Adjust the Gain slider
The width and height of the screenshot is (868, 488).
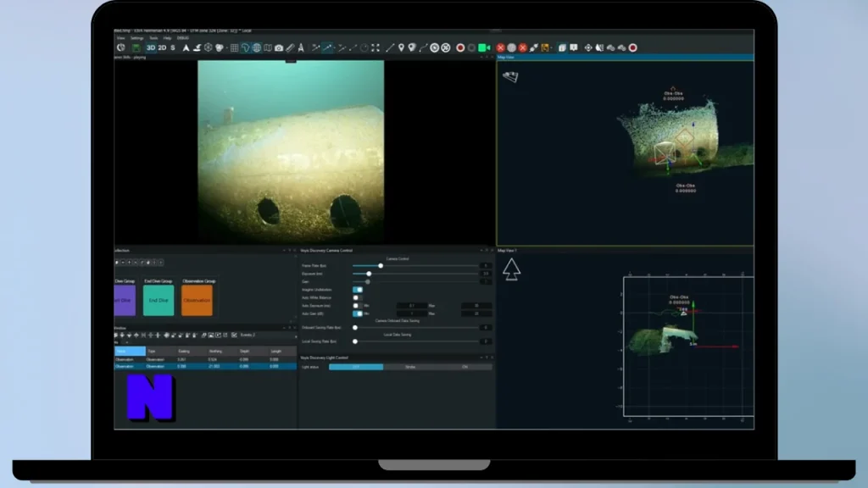click(368, 281)
